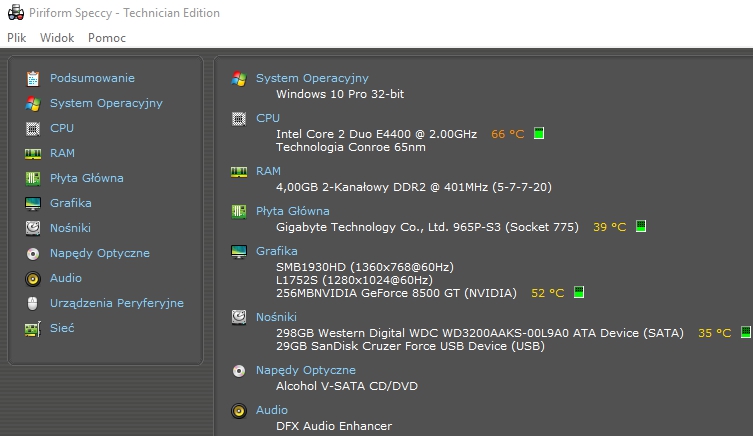
Task: Click the green temperature indicator next to 35 °C
Action: coord(746,332)
